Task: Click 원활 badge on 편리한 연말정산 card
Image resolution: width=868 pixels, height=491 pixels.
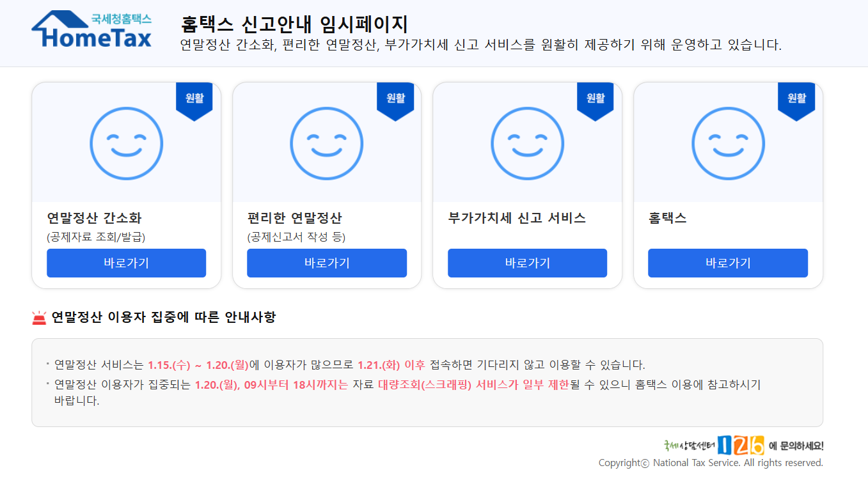Action: [x=395, y=101]
